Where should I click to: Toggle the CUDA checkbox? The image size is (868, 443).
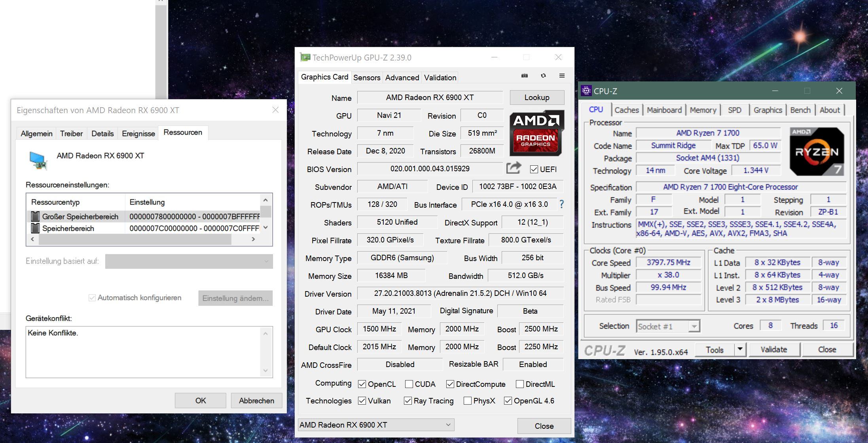(409, 384)
